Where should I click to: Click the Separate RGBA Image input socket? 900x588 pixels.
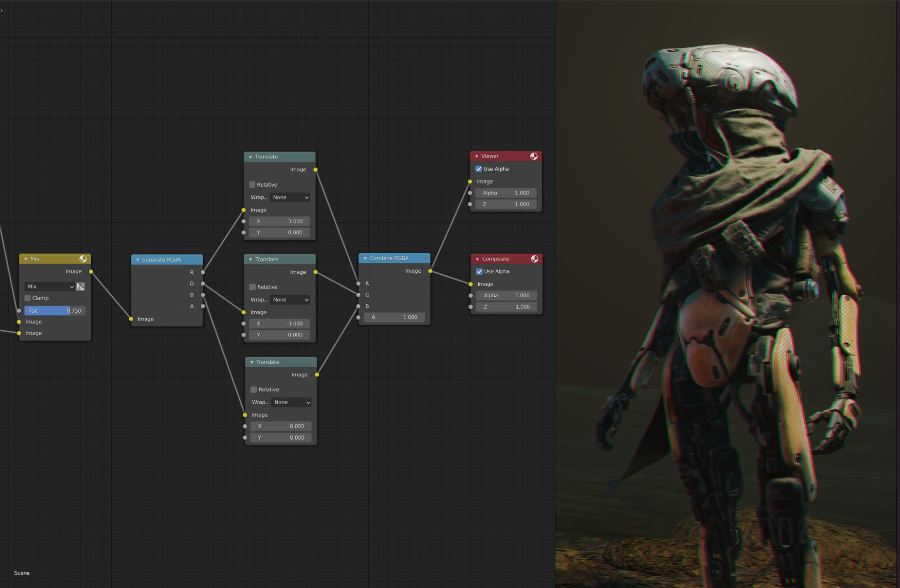click(x=131, y=319)
